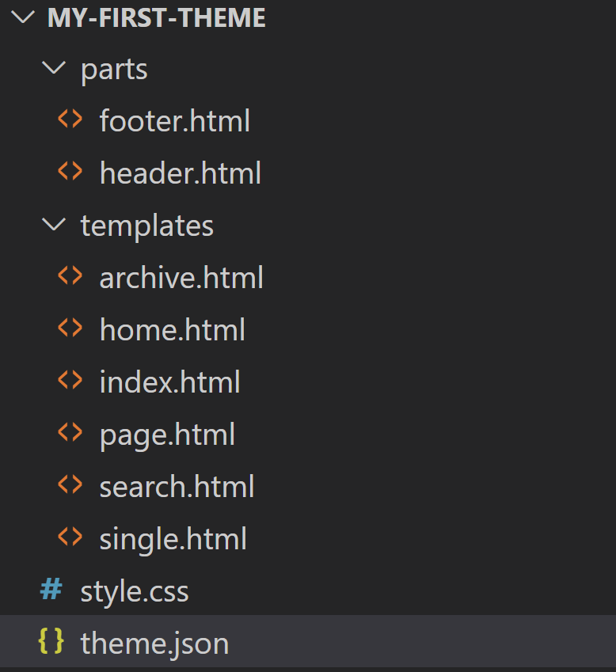Click the templates folder name

click(x=147, y=226)
